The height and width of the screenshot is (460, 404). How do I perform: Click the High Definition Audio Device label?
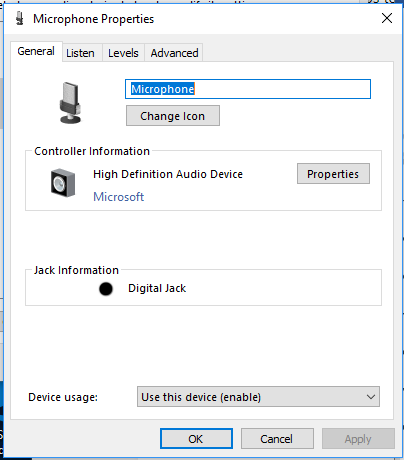(x=168, y=174)
